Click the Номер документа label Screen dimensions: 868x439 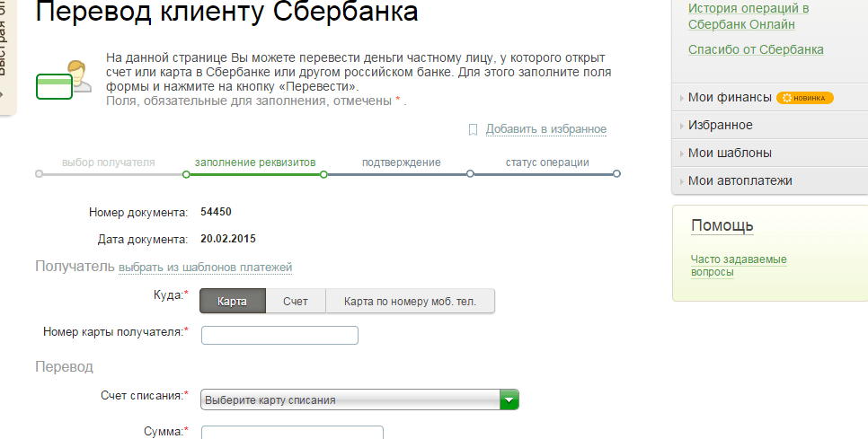tap(138, 212)
